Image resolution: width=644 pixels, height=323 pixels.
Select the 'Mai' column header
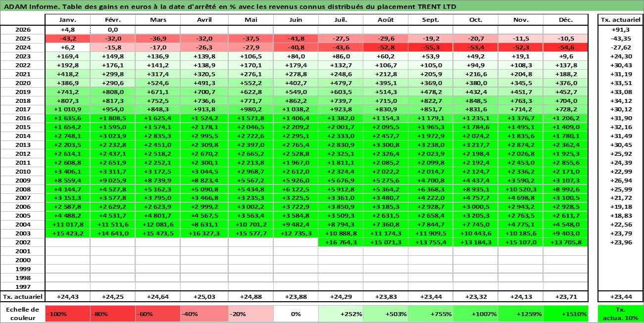(251, 20)
